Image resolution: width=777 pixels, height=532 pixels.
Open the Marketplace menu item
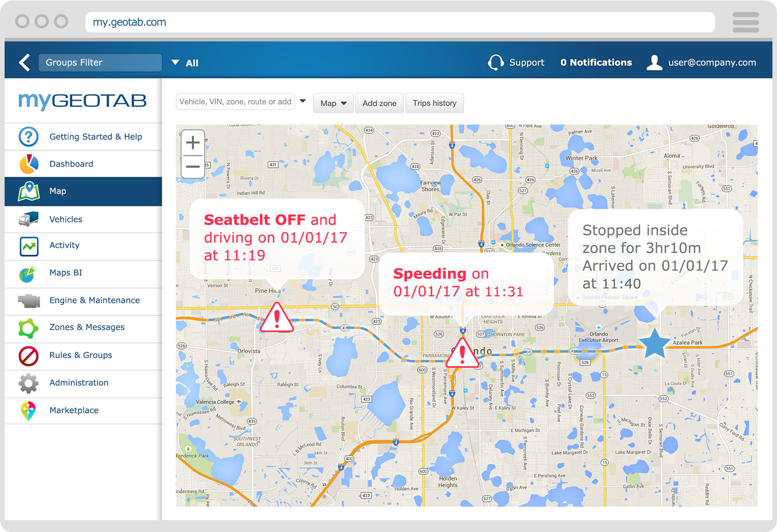point(84,410)
